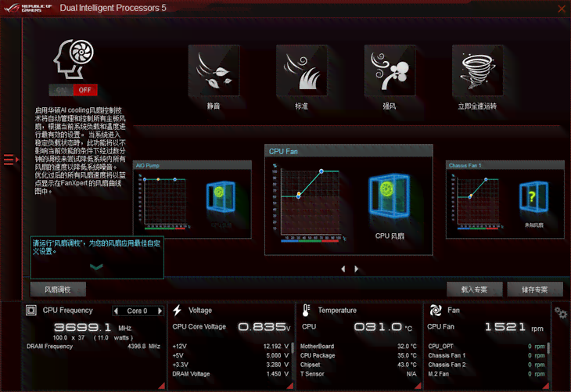The image size is (571, 392).
Task: Click the Core 0 selector field
Action: pyautogui.click(x=138, y=311)
